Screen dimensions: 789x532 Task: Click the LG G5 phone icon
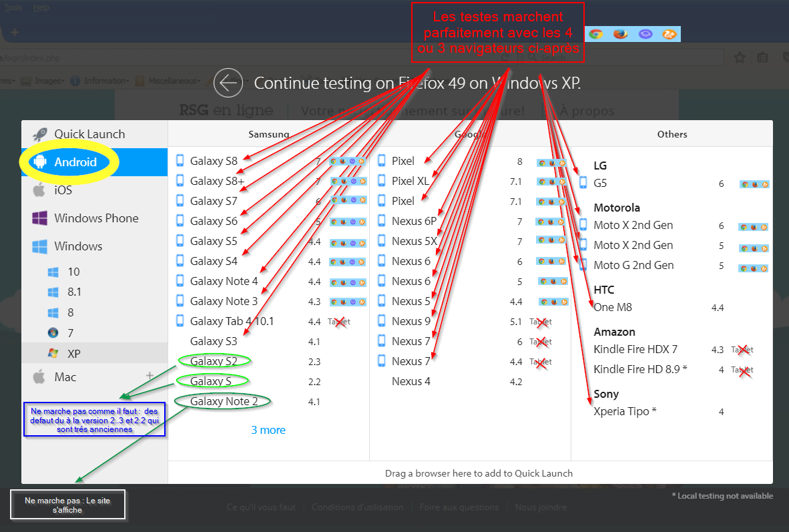(x=583, y=183)
